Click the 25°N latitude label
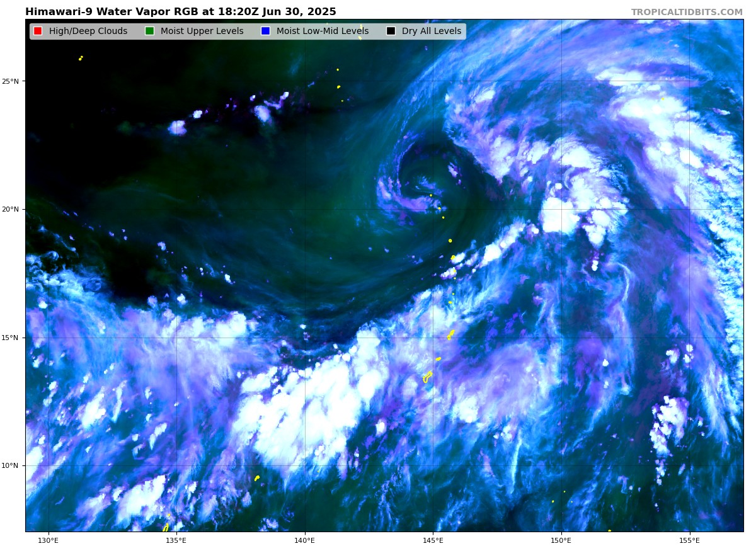The image size is (756, 546). coord(10,81)
